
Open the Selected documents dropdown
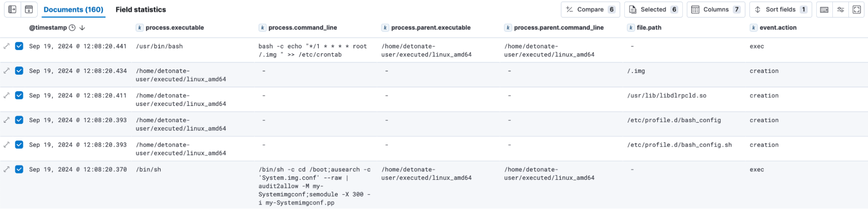pos(653,10)
